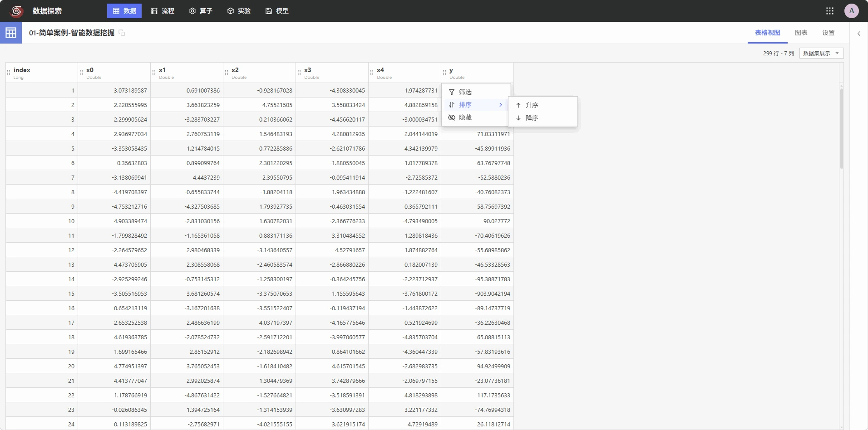Switch to 图表 tab
The height and width of the screenshot is (430, 868).
801,33
